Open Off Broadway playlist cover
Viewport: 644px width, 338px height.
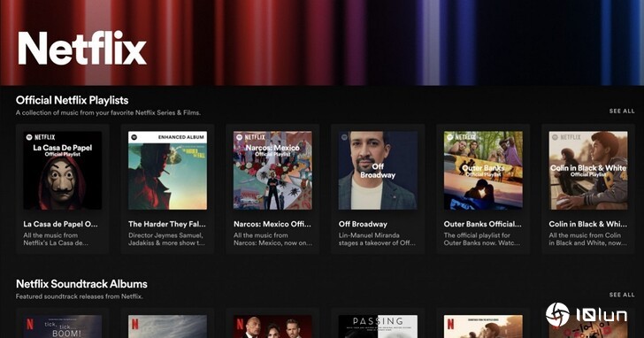pyautogui.click(x=378, y=171)
